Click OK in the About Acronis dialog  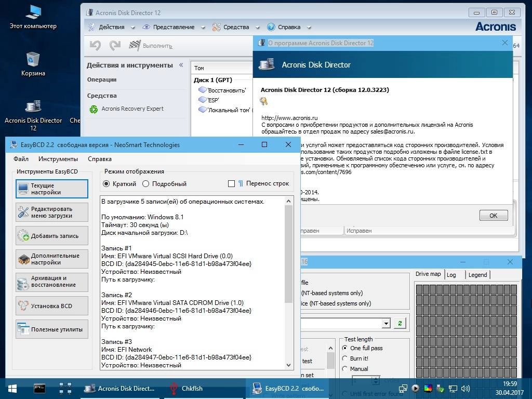494,216
